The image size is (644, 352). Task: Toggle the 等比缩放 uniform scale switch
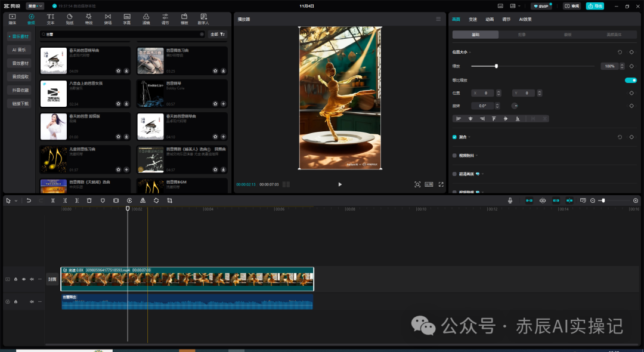tap(630, 80)
